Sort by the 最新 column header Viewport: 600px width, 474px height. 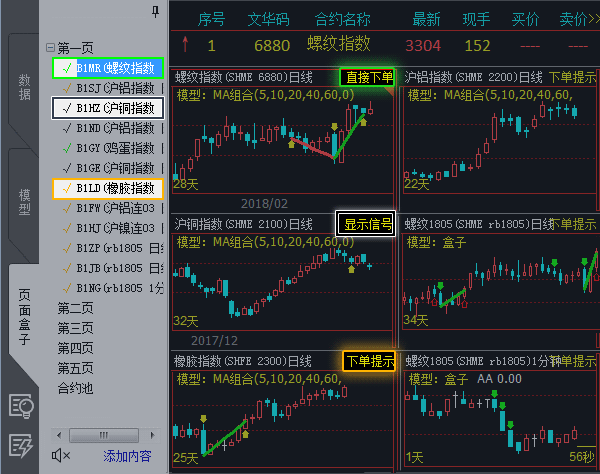(426, 18)
